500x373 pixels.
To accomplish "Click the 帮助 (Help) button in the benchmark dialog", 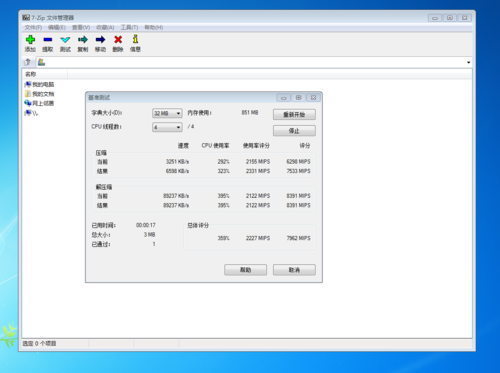I will 245,270.
